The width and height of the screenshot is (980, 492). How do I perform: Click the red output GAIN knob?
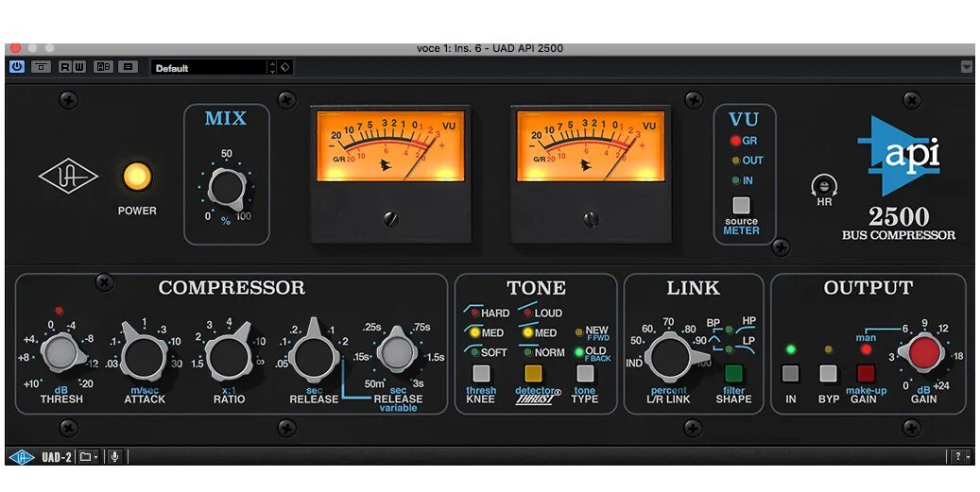pos(923,353)
